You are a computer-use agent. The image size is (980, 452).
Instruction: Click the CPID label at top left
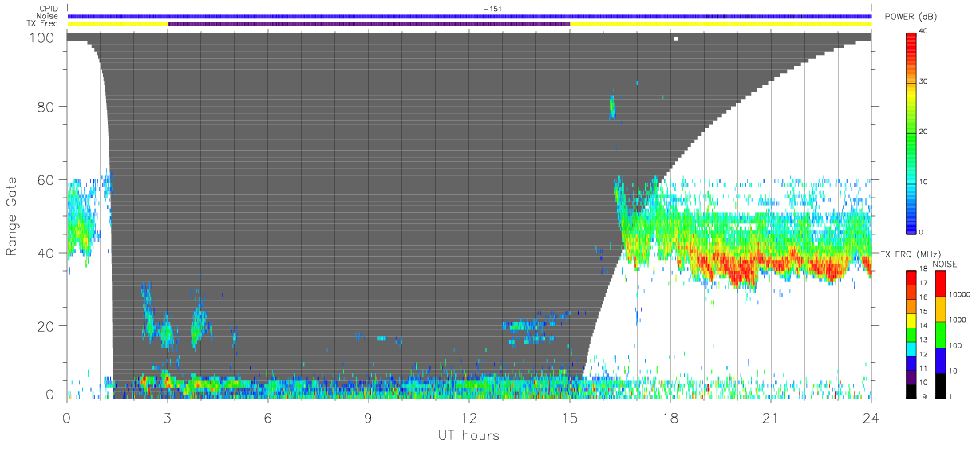pyautogui.click(x=49, y=9)
